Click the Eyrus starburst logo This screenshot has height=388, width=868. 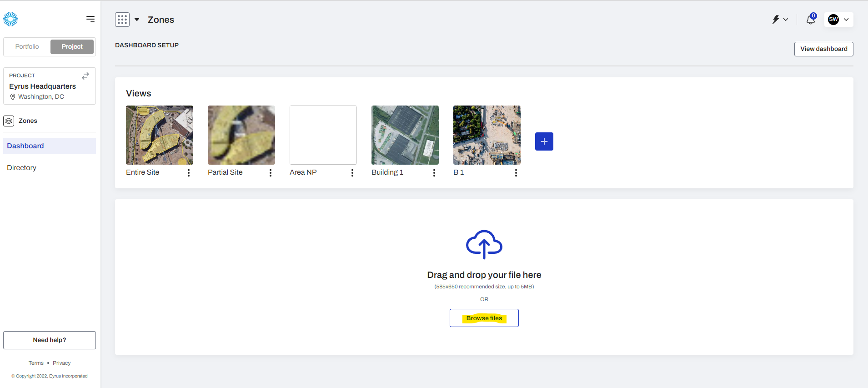coord(10,19)
